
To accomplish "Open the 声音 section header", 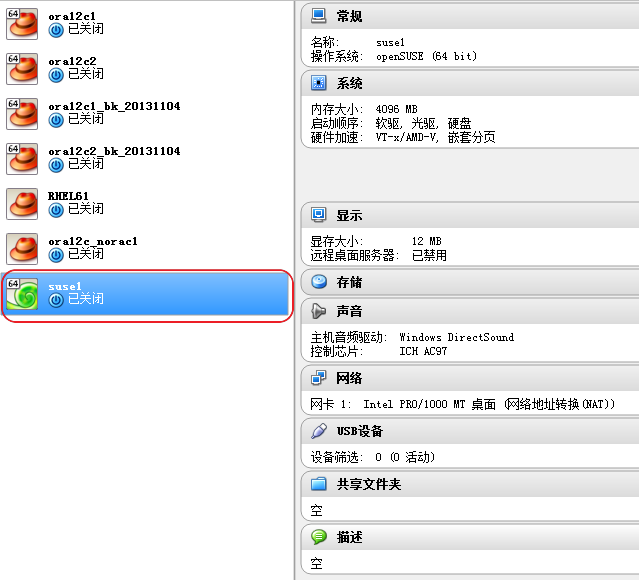I will 470,311.
